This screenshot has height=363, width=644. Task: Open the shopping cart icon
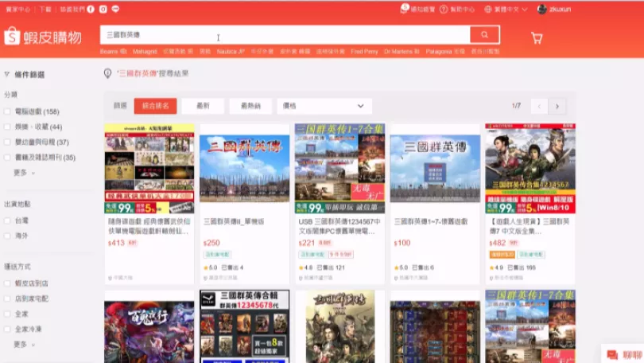coord(537,38)
